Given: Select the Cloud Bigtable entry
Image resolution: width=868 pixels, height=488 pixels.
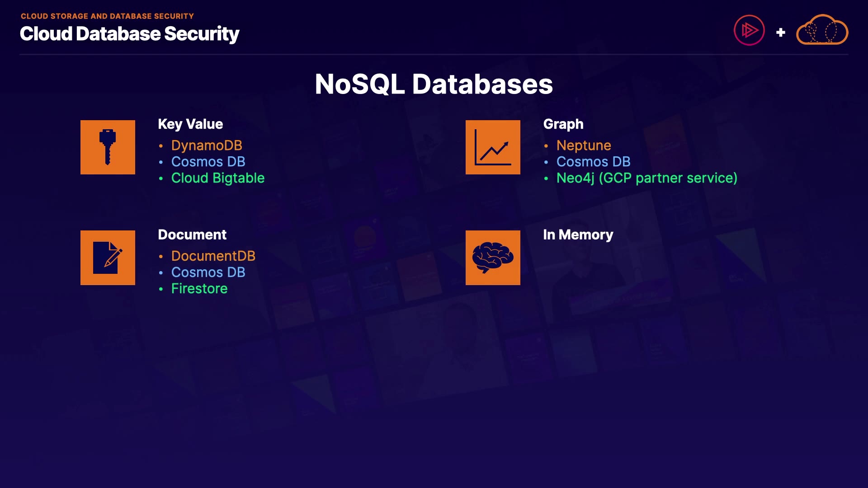Looking at the screenshot, I should click(x=217, y=178).
